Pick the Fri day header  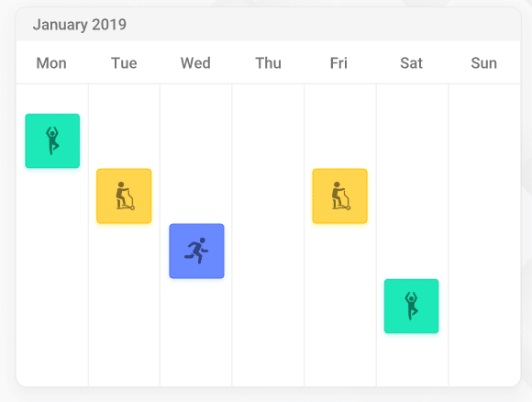pos(339,63)
